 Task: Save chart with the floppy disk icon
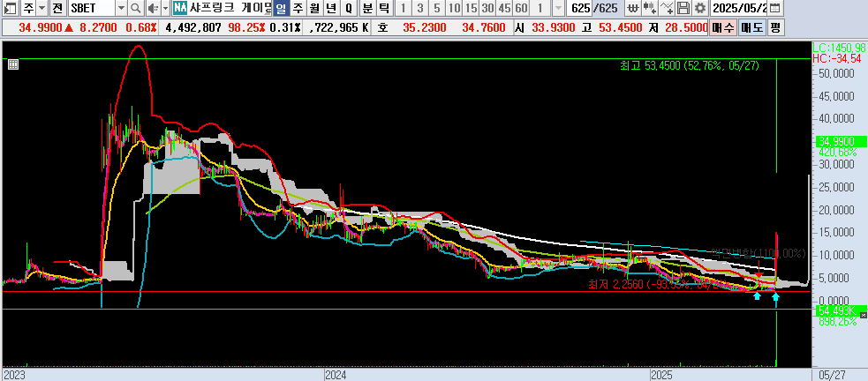tap(684, 8)
